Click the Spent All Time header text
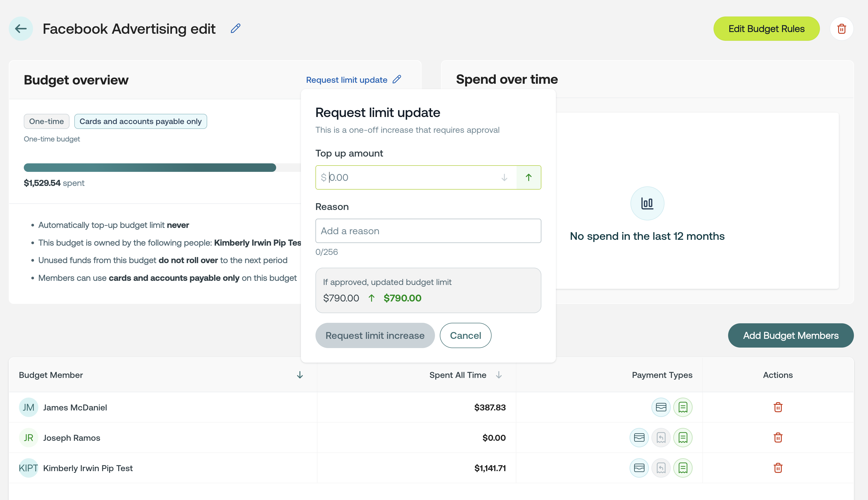The height and width of the screenshot is (500, 868). (x=458, y=375)
